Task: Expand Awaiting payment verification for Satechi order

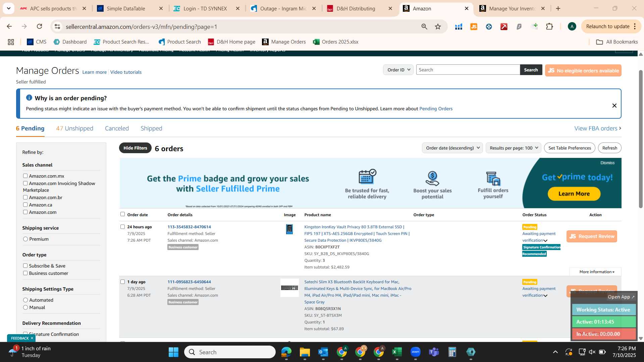Action: click(545, 296)
